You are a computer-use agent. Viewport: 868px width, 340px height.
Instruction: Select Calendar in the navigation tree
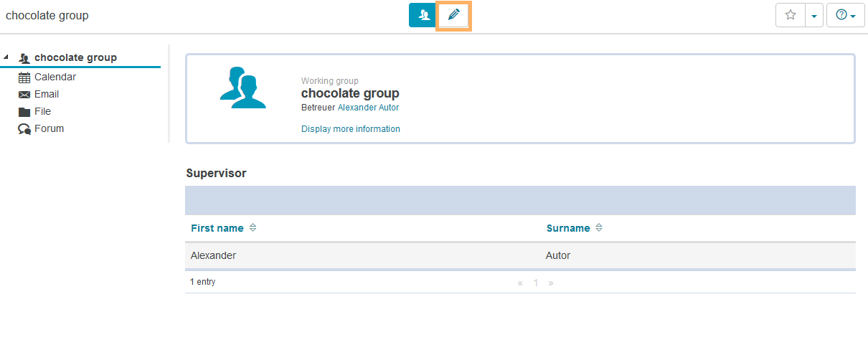[x=55, y=77]
